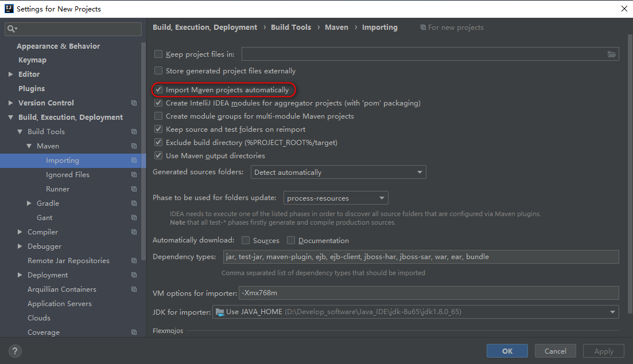This screenshot has height=364, width=633.
Task: Click the IntelliJ logo in the title bar
Action: click(x=9, y=9)
